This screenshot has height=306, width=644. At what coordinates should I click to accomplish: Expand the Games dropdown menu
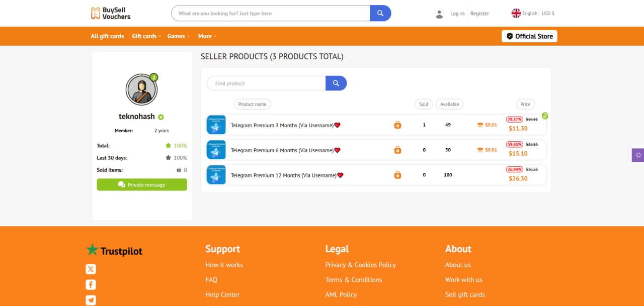(179, 36)
